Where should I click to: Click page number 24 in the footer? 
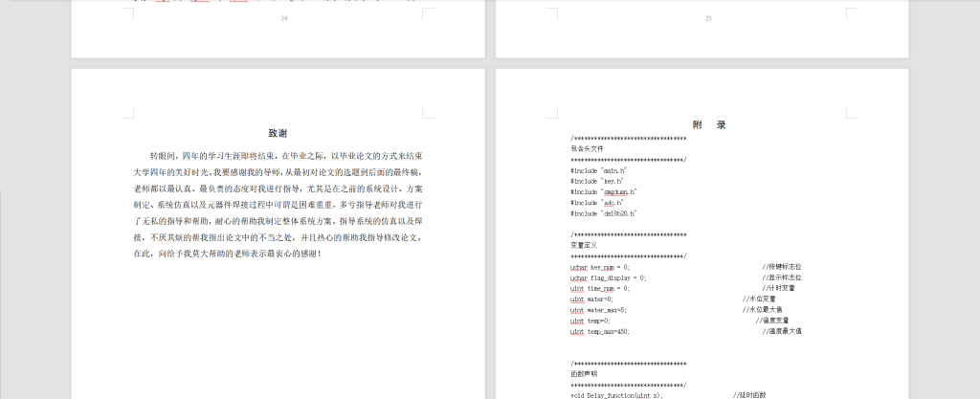283,18
